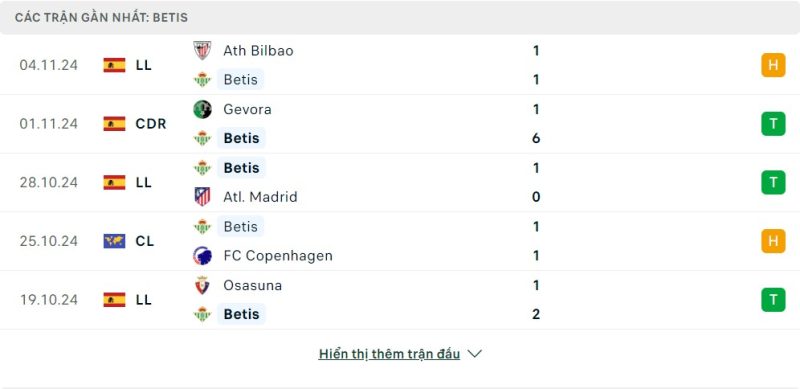
Task: Click orange H badge for Copenhagen match
Action: click(x=773, y=241)
